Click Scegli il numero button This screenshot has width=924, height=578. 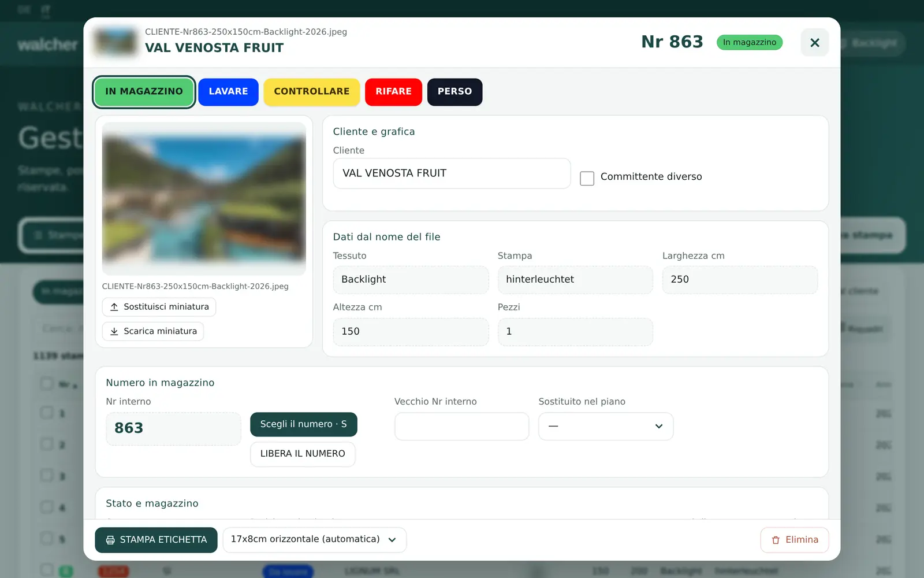click(303, 424)
